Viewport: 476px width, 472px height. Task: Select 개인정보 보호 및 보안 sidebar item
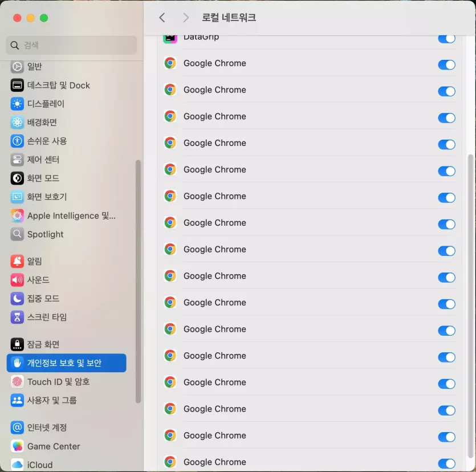(x=66, y=363)
